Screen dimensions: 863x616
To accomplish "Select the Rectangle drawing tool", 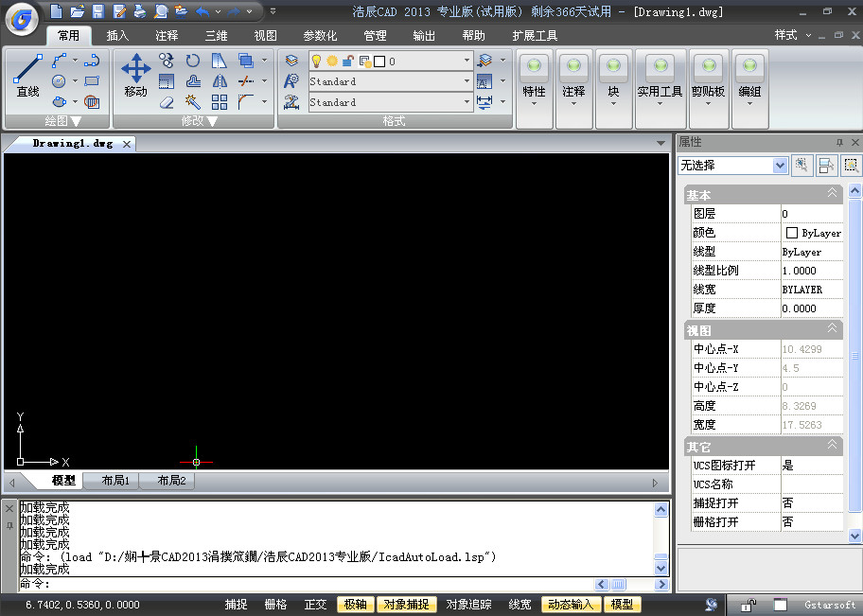I will click(x=92, y=81).
